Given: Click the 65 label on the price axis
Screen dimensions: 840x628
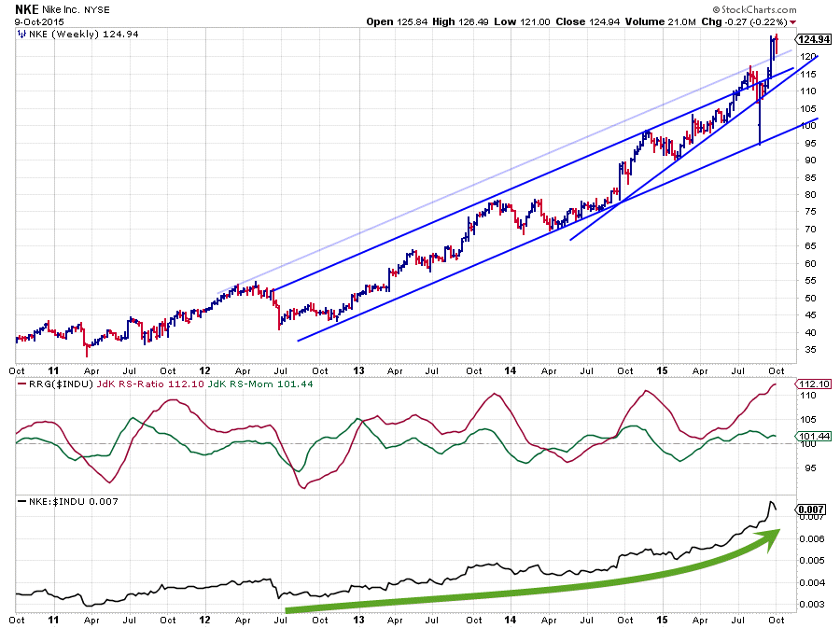Looking at the screenshot, I should pos(810,246).
